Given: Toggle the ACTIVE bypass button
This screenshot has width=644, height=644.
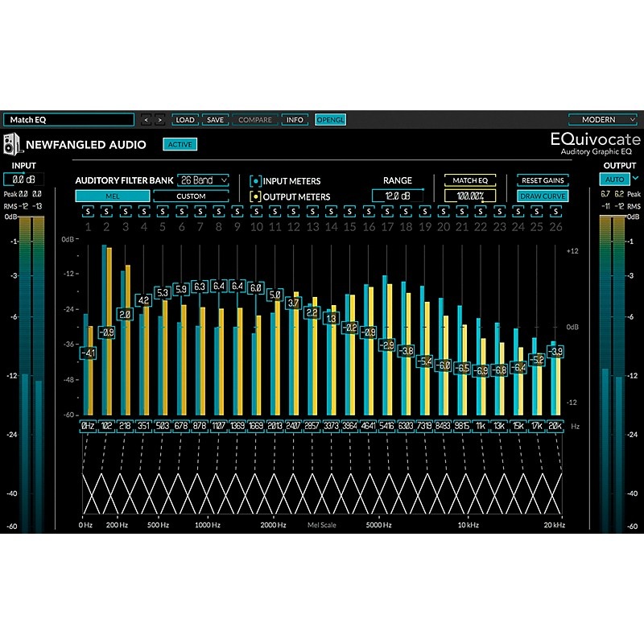Looking at the screenshot, I should click(179, 145).
